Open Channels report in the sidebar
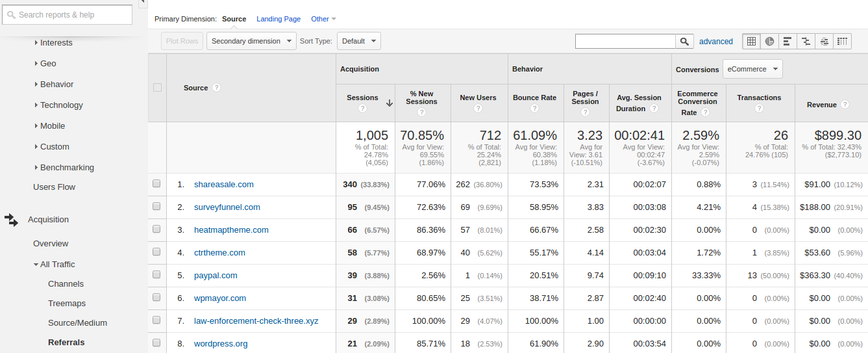 [x=66, y=284]
